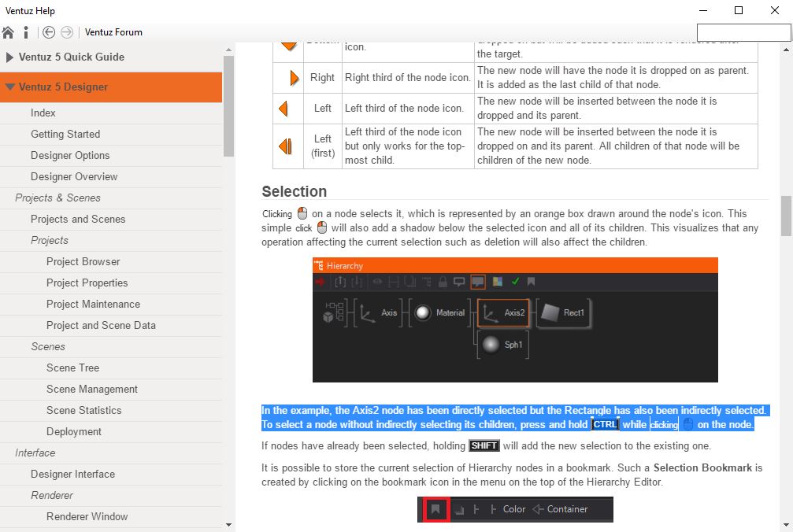Click the orange right-arrow icon in the table
Screen dimensions: 793x532
click(294, 78)
